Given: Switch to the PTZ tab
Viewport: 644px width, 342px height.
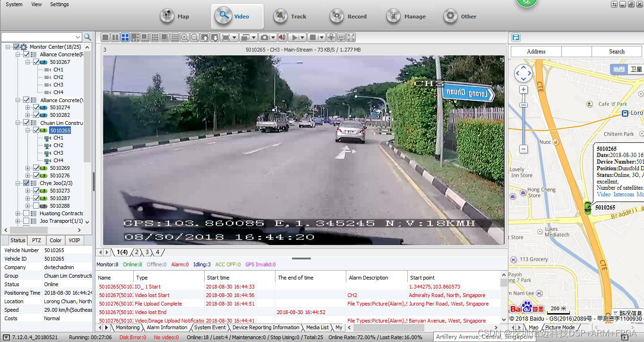Looking at the screenshot, I should (36, 240).
